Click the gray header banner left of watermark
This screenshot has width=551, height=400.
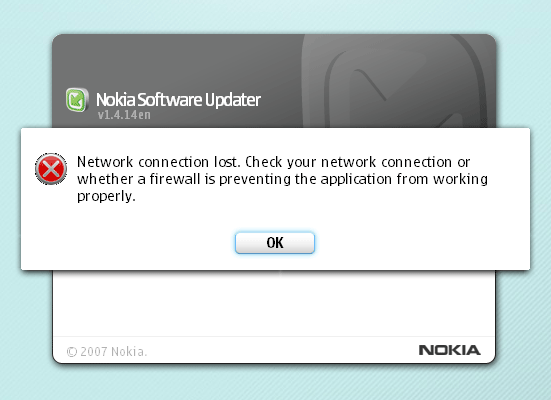(176, 63)
